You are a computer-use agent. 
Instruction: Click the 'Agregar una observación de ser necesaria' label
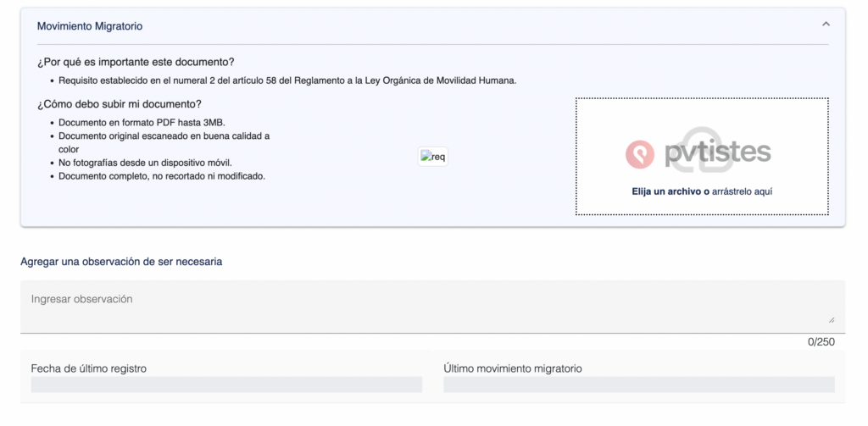121,262
